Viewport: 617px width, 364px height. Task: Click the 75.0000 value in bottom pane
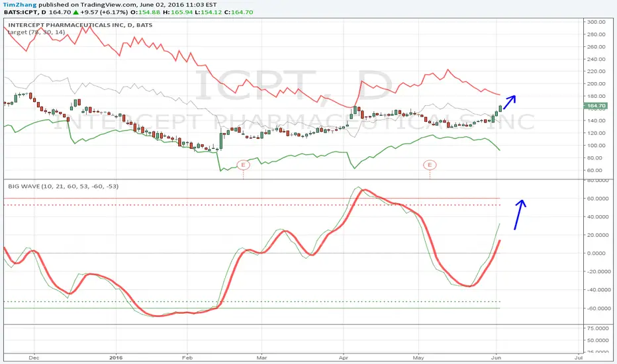click(x=598, y=328)
